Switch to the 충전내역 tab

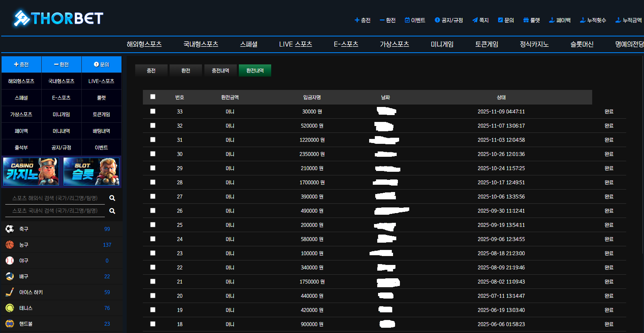pyautogui.click(x=220, y=70)
